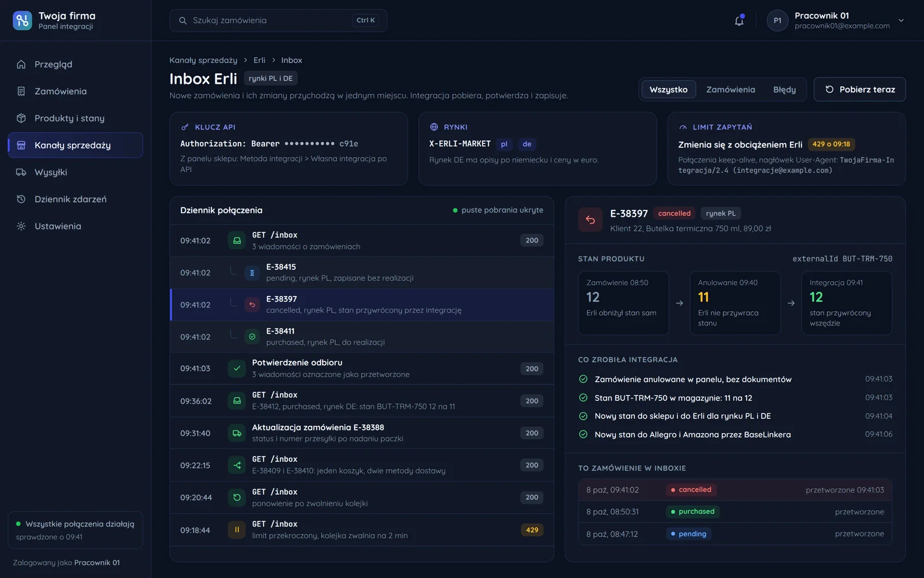924x578 pixels.
Task: Click the 8 paź, 08:47:12 pending inbox row
Action: pyautogui.click(x=735, y=534)
